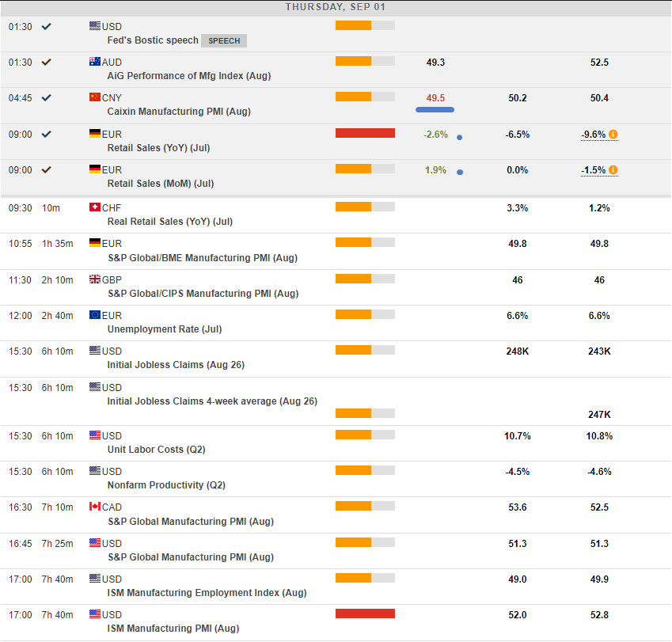This screenshot has height=642, width=672.
Task: Click the Australian flag next to AUD
Action: (x=95, y=62)
